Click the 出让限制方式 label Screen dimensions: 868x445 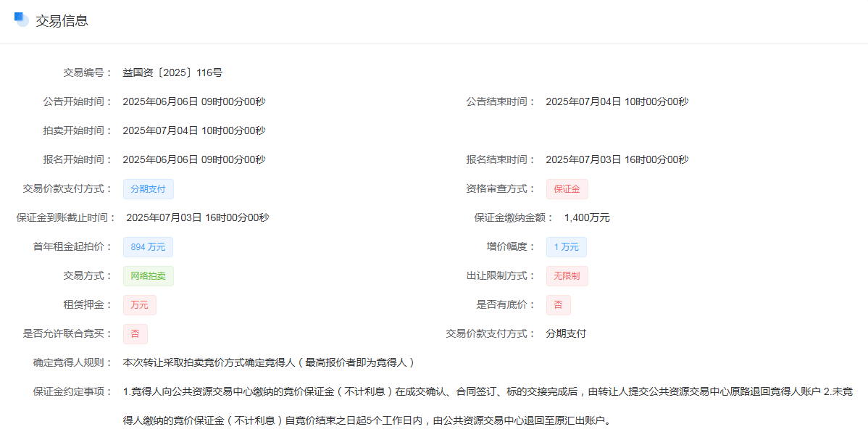click(501, 275)
